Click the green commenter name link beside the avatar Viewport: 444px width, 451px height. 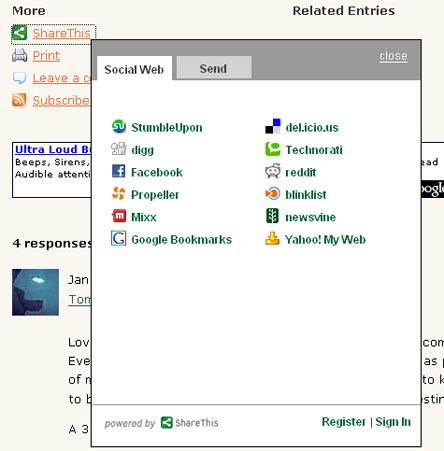79,299
